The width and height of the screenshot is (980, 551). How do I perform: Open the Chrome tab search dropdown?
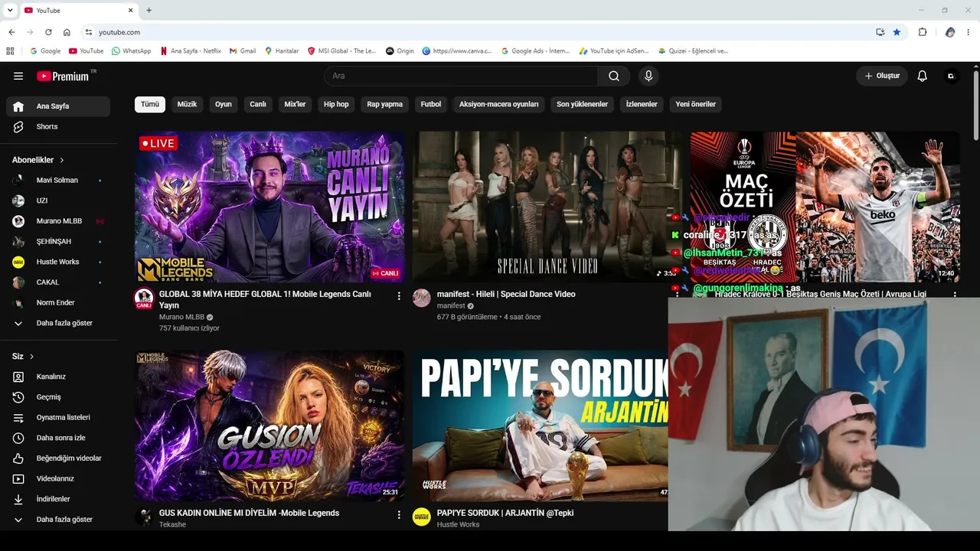pyautogui.click(x=10, y=11)
